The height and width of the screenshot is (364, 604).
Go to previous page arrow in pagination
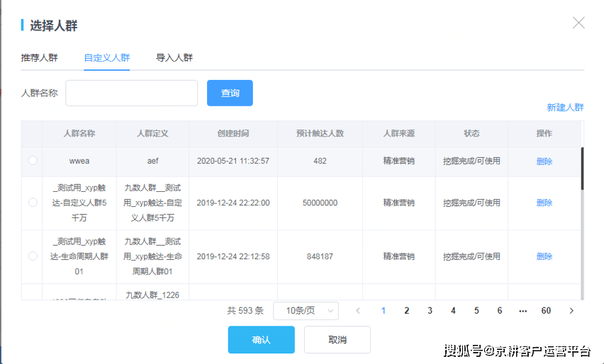(358, 311)
